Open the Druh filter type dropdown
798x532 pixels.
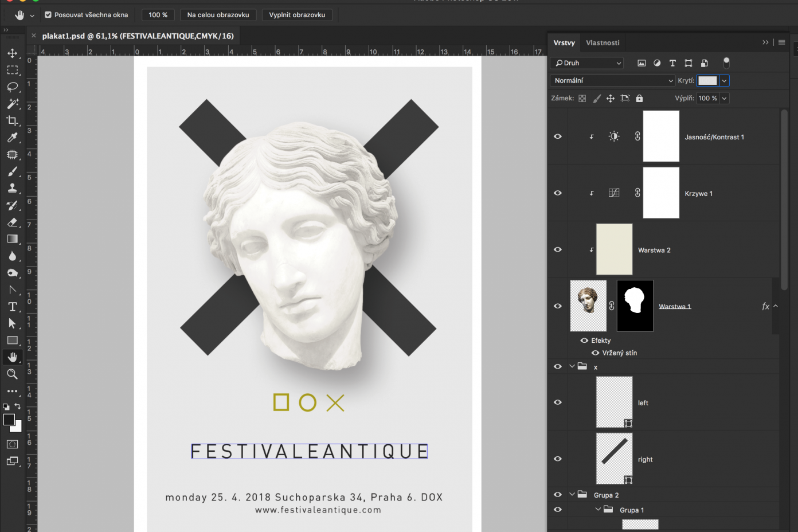(x=586, y=63)
